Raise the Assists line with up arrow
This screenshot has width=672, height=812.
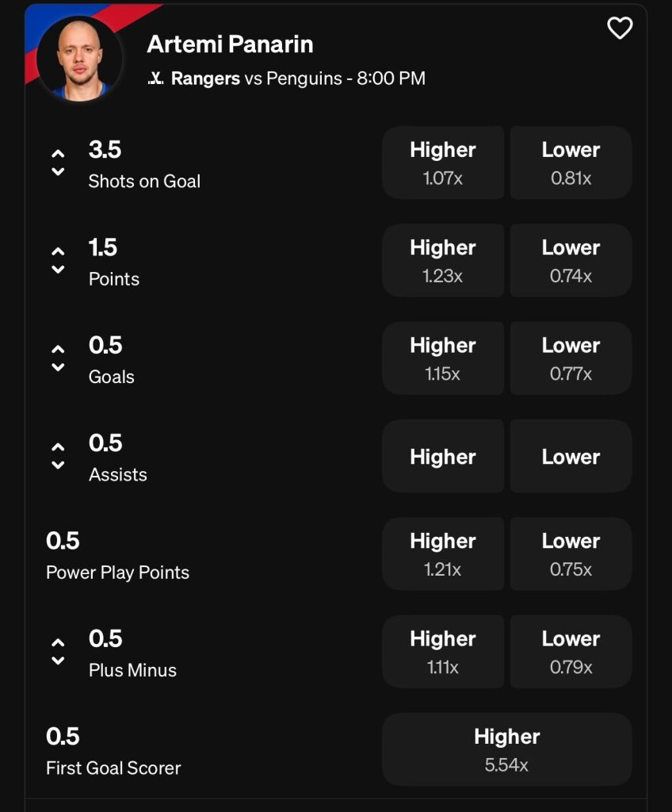tap(58, 447)
